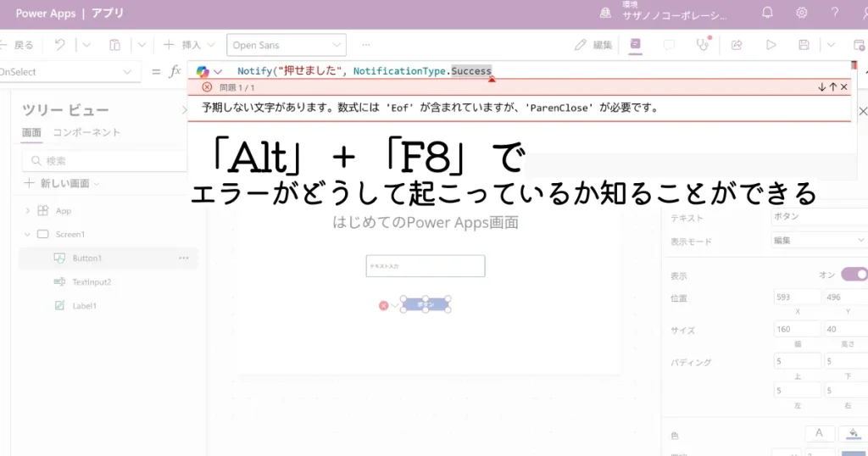The width and height of the screenshot is (868, 456).
Task: Switch to the コンポーネント tab
Action: 86,132
